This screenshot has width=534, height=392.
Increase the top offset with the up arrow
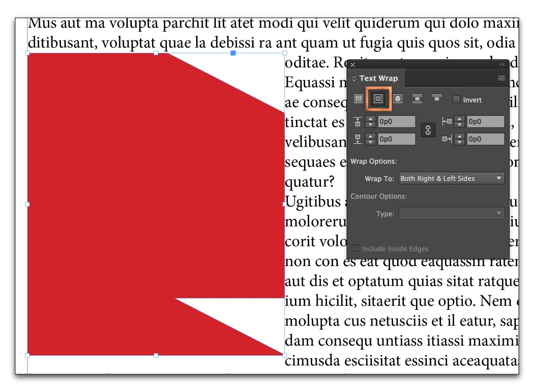coord(370,119)
